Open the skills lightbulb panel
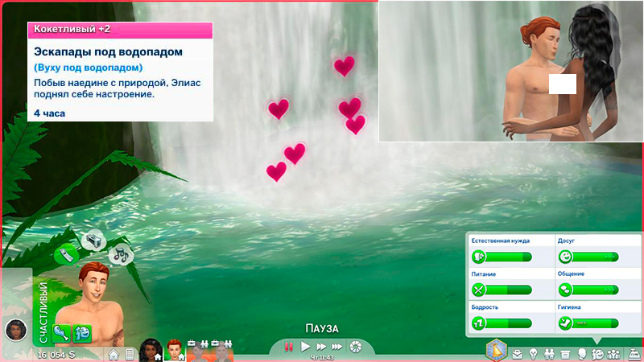The width and height of the screenshot is (644, 362). click(x=533, y=354)
